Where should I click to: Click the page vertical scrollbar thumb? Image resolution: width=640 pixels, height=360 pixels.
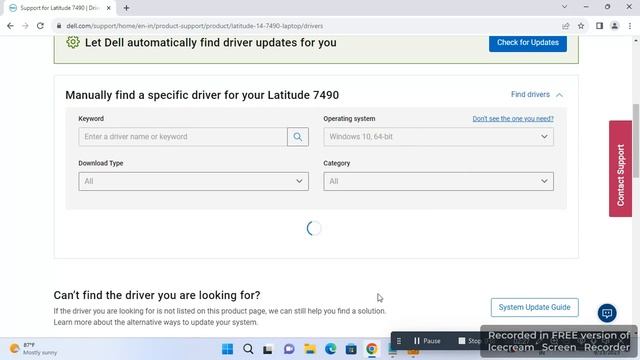(636, 141)
